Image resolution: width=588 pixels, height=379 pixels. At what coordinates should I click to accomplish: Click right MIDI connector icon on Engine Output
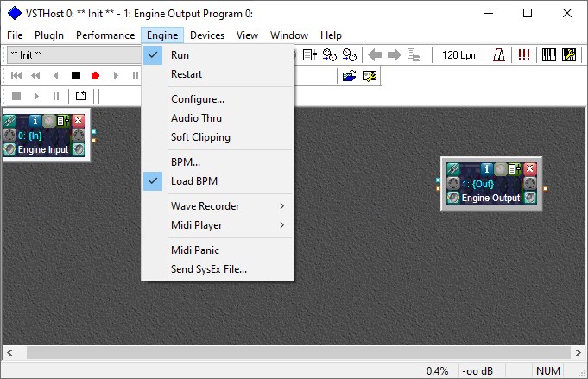[529, 183]
